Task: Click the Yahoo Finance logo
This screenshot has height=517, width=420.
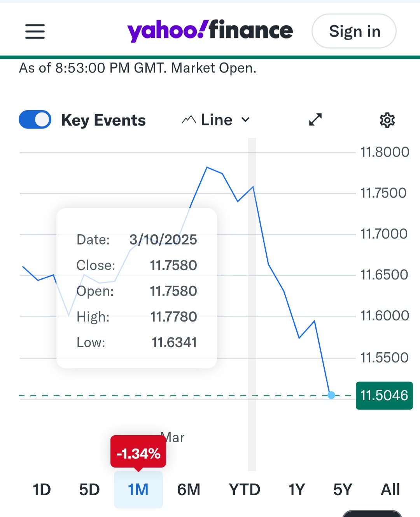Action: pyautogui.click(x=210, y=31)
